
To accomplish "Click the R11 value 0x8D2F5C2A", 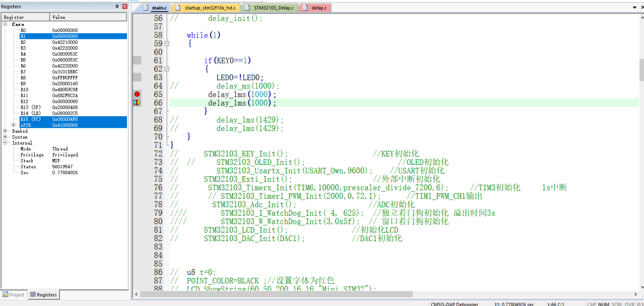I will (x=65, y=95).
